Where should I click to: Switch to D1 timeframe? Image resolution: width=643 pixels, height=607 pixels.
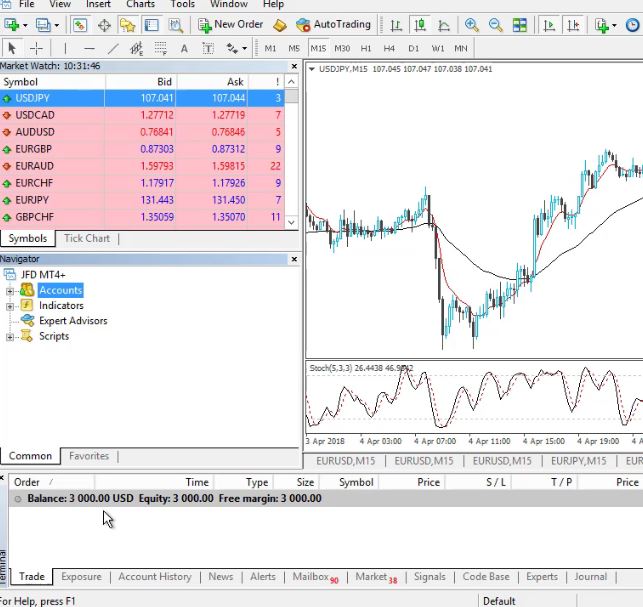(x=413, y=48)
